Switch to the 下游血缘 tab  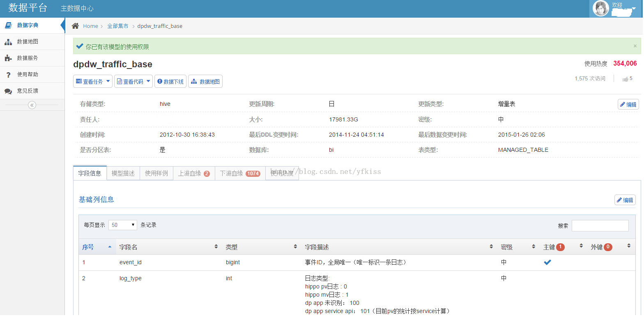click(x=240, y=173)
